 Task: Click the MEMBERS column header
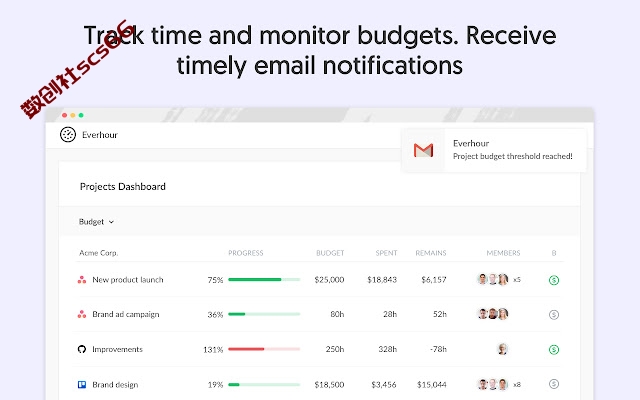(x=503, y=253)
